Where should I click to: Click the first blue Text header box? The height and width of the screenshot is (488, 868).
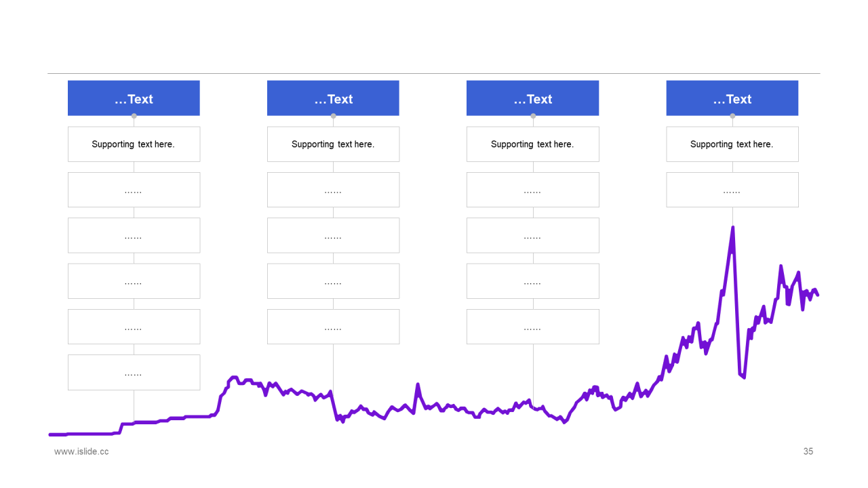coord(134,98)
